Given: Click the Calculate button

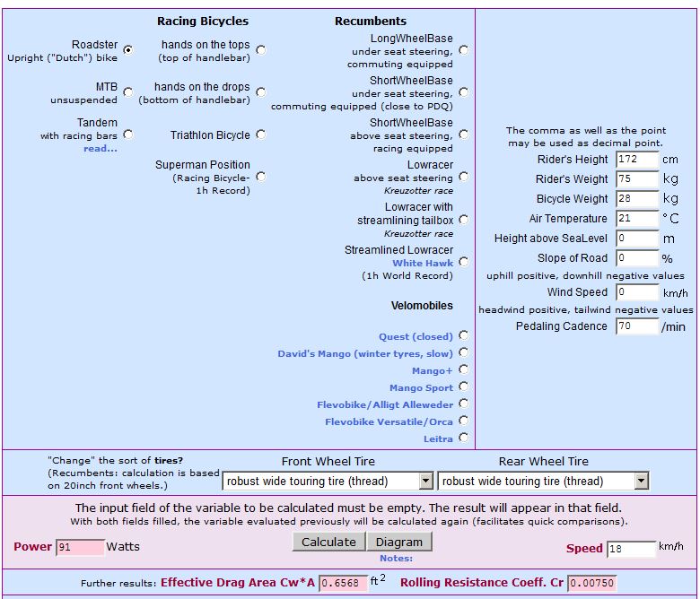Looking at the screenshot, I should pyautogui.click(x=328, y=542).
